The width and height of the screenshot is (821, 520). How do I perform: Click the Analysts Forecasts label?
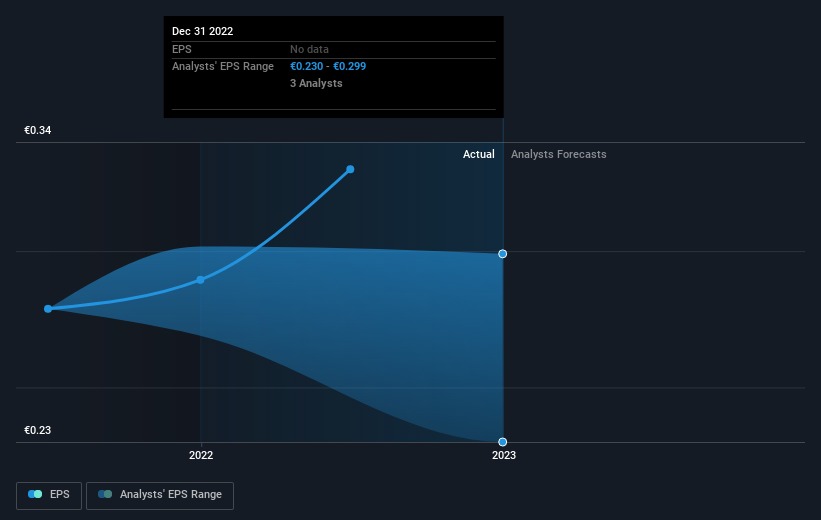click(x=559, y=154)
